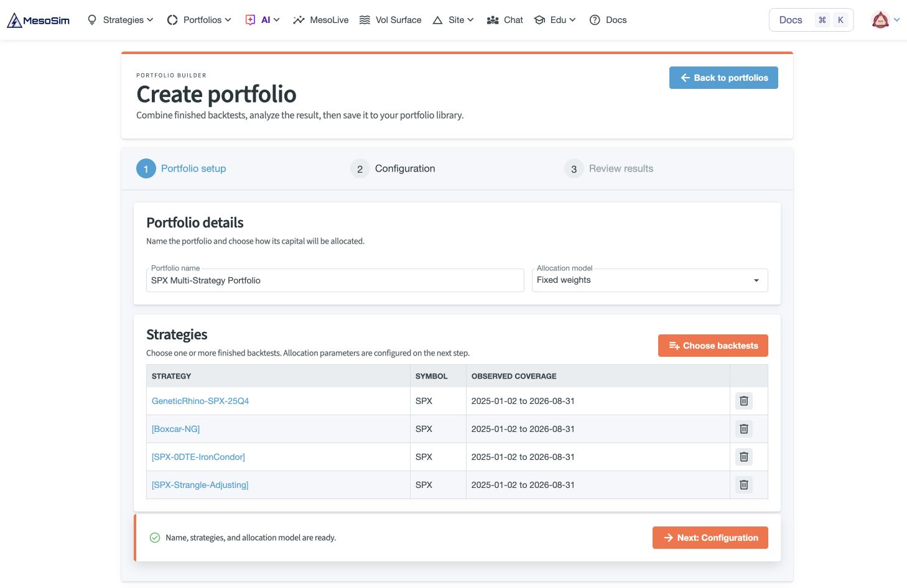This screenshot has height=588, width=907.
Task: Select the Review results step
Action: (x=608, y=168)
